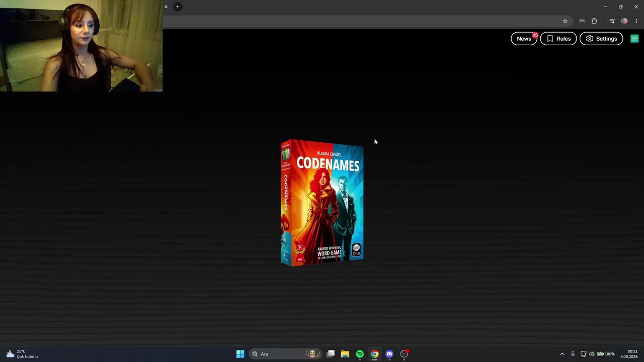Open Chrome three-dot menu
Viewport: 644px width, 362px height.
636,21
